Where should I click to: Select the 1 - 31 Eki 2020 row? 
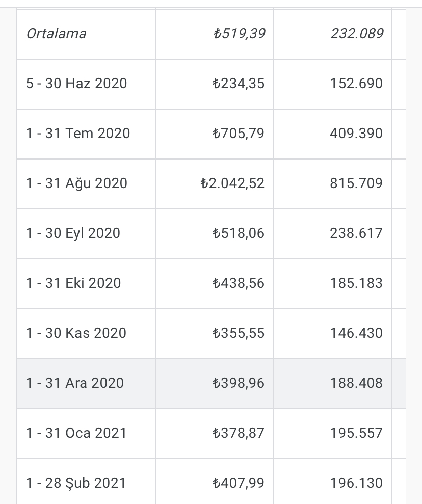click(211, 284)
